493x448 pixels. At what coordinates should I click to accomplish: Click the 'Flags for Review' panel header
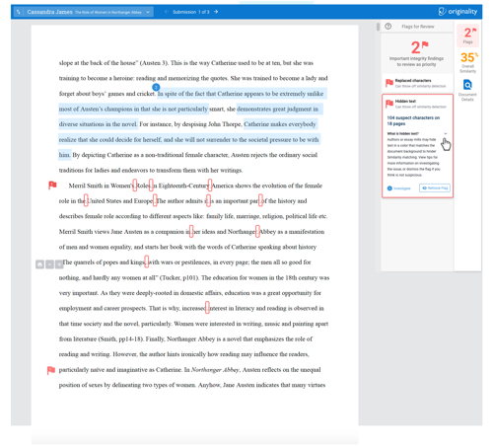point(417,27)
